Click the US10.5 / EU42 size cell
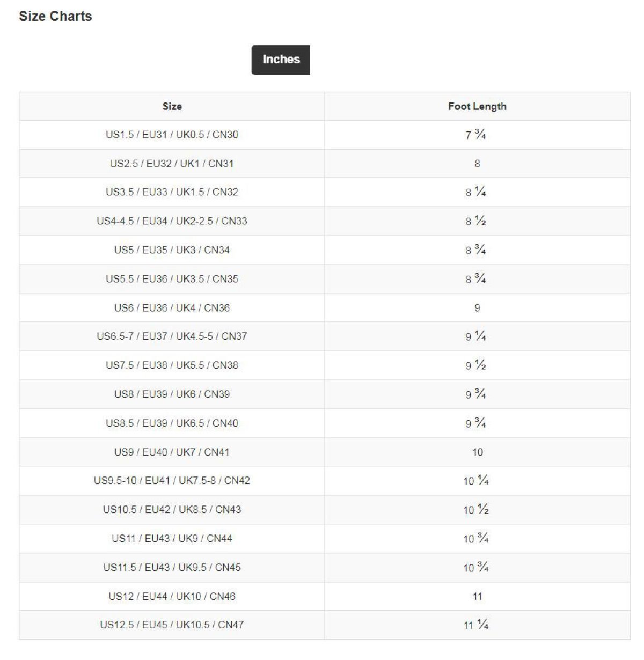This screenshot has height=660, width=644. [172, 510]
